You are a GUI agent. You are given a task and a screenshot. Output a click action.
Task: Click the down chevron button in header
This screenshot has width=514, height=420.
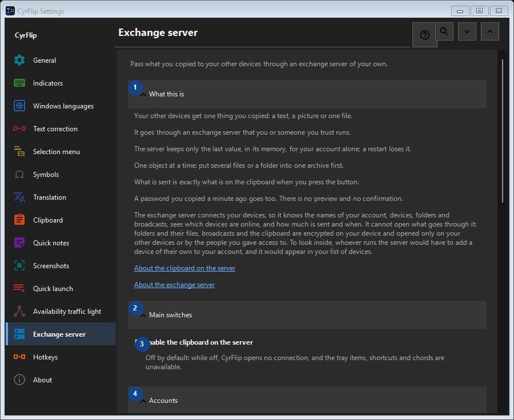click(x=467, y=31)
